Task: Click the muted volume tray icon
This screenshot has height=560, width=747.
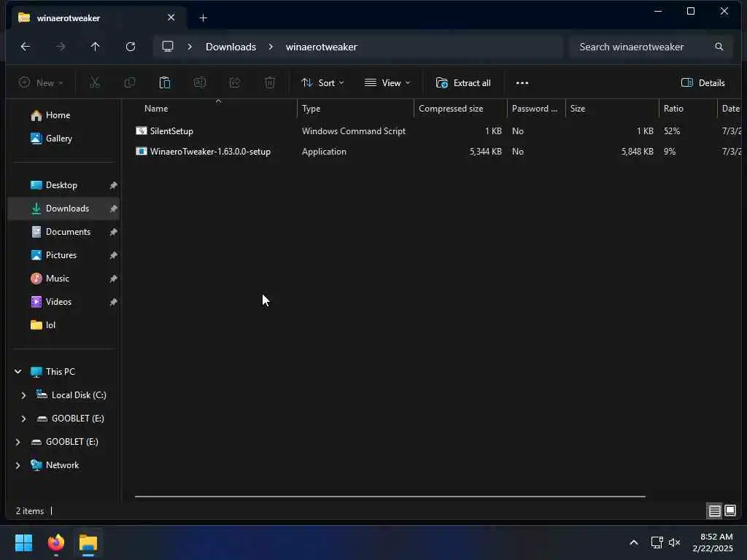Action: (674, 542)
